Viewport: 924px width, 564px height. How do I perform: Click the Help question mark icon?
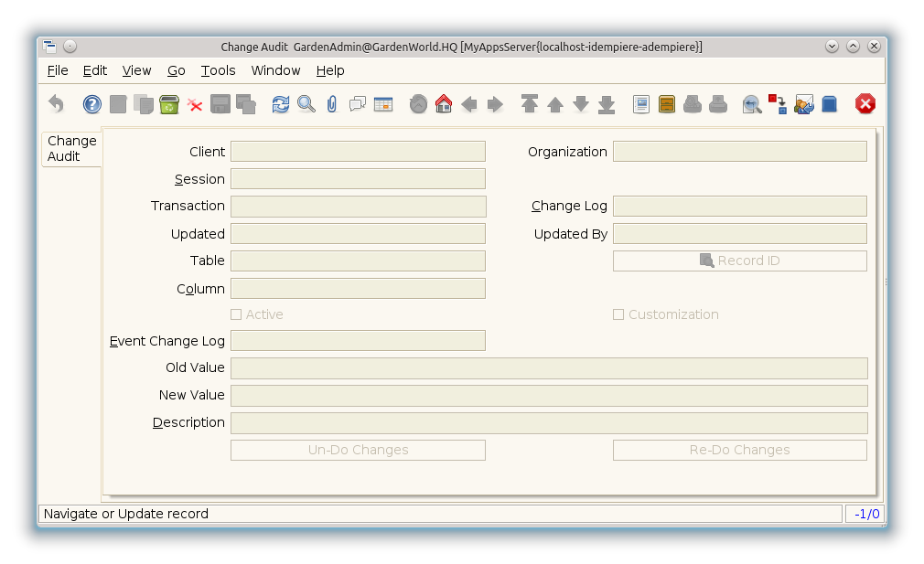pyautogui.click(x=92, y=104)
